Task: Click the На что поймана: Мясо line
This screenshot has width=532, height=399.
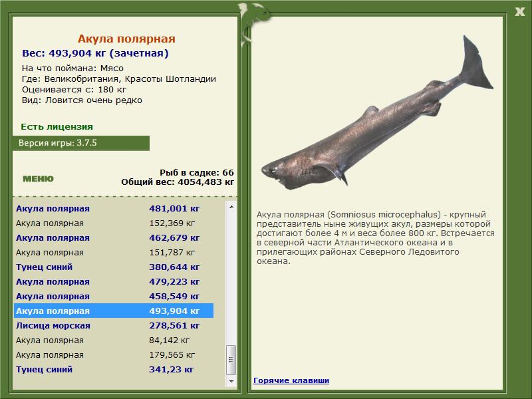Action: 72,68
